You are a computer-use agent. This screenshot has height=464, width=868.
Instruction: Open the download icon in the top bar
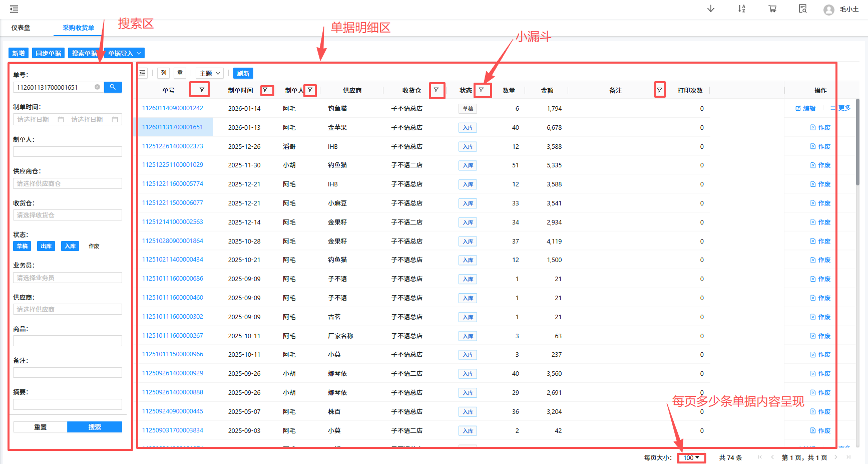click(x=711, y=9)
